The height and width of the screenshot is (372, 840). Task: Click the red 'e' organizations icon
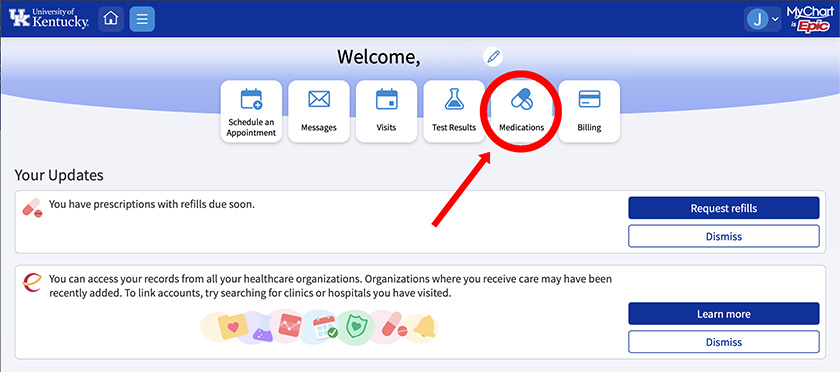tap(32, 281)
